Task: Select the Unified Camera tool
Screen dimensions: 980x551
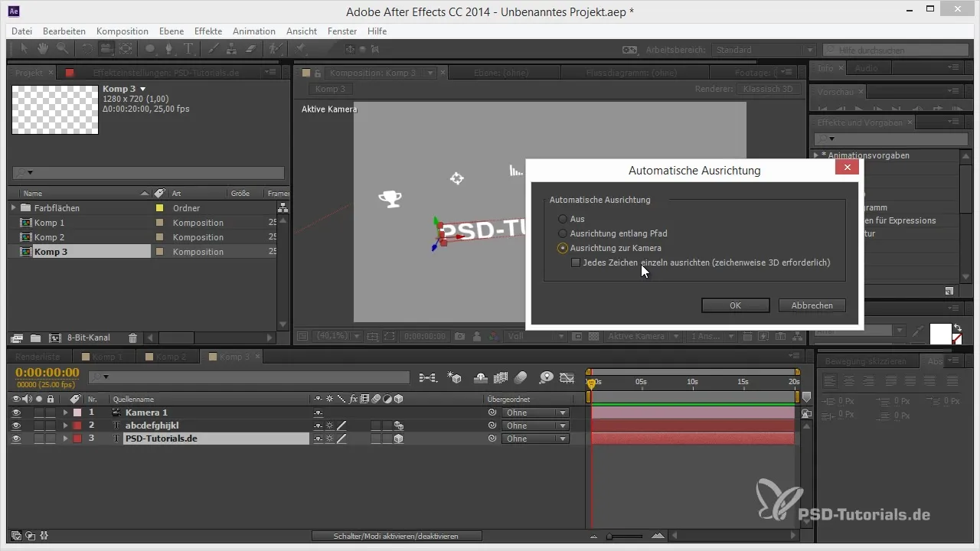Action: click(106, 49)
